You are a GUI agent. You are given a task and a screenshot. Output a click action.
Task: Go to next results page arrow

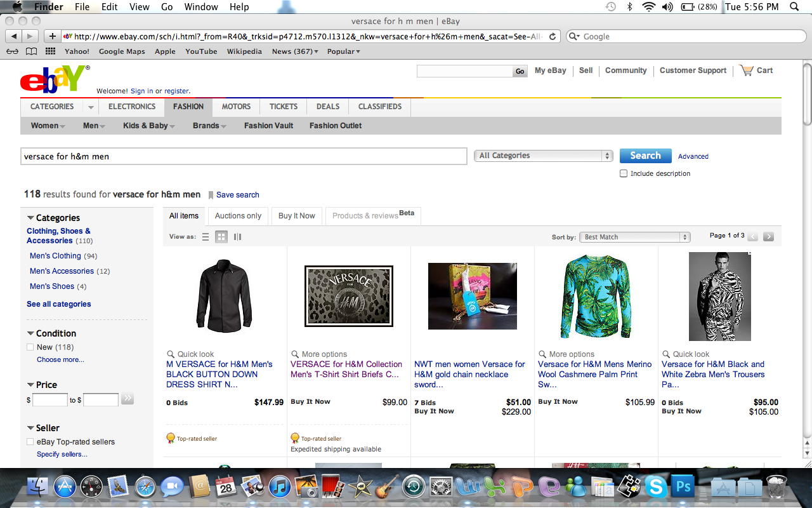[768, 236]
